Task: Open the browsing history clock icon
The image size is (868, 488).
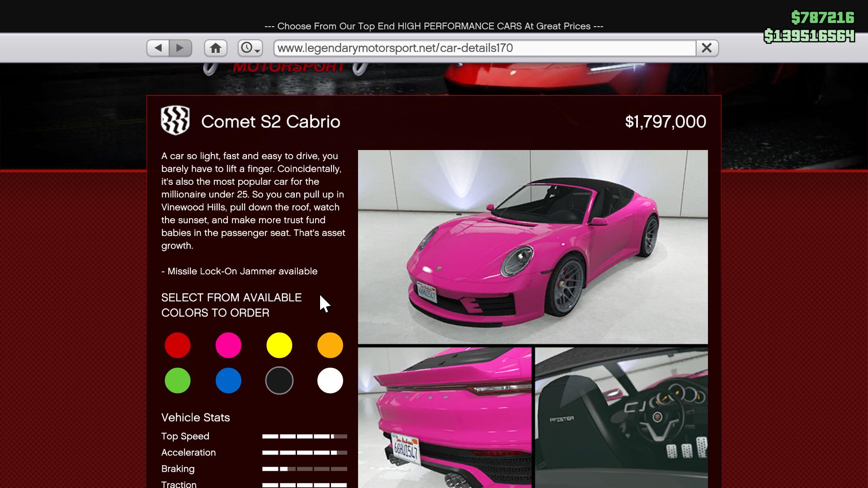Action: tap(247, 48)
